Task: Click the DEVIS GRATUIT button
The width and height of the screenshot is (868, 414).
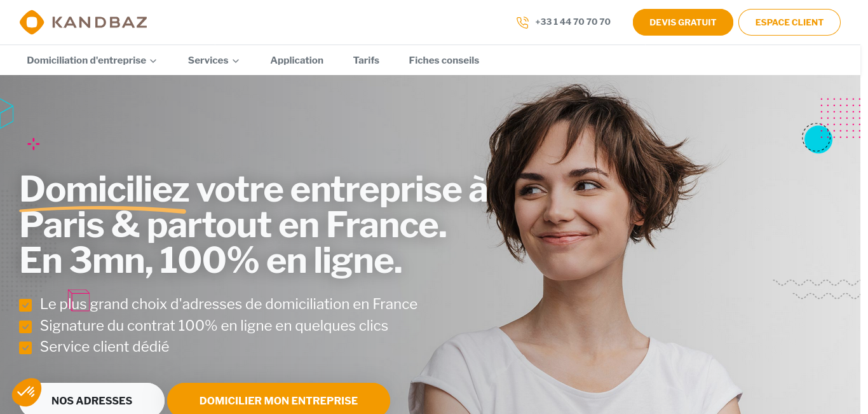Action: tap(683, 22)
